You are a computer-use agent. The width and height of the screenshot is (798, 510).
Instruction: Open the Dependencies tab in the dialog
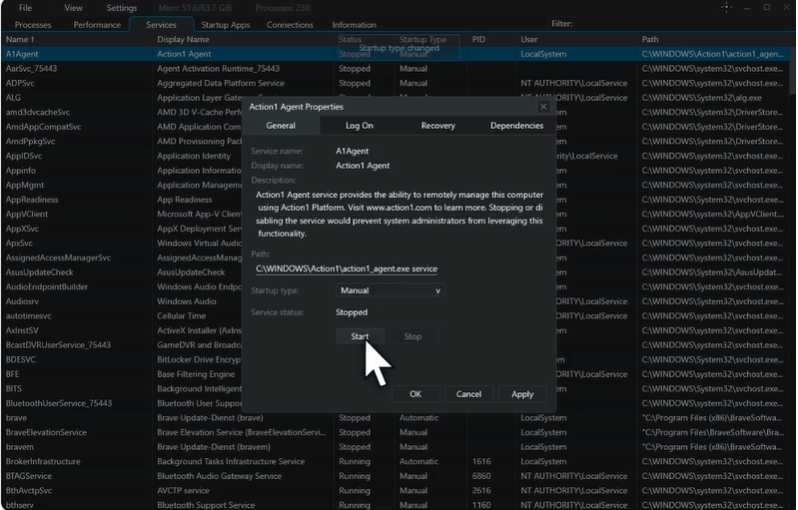point(516,125)
